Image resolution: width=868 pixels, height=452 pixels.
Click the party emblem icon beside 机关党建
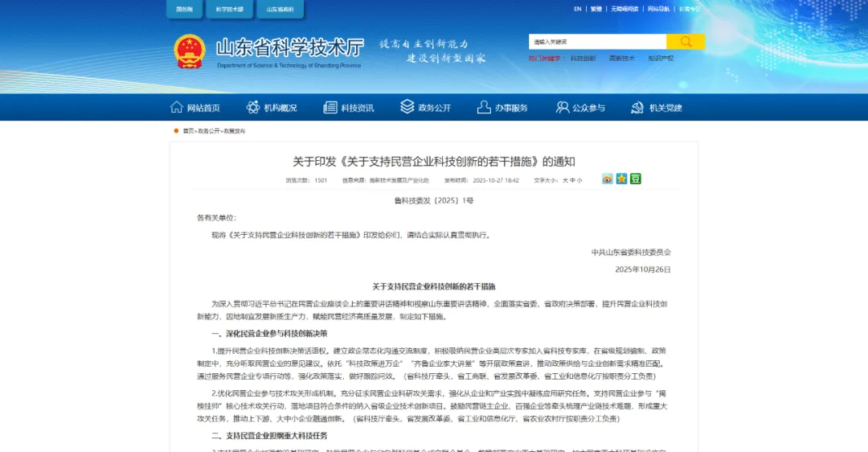point(637,108)
